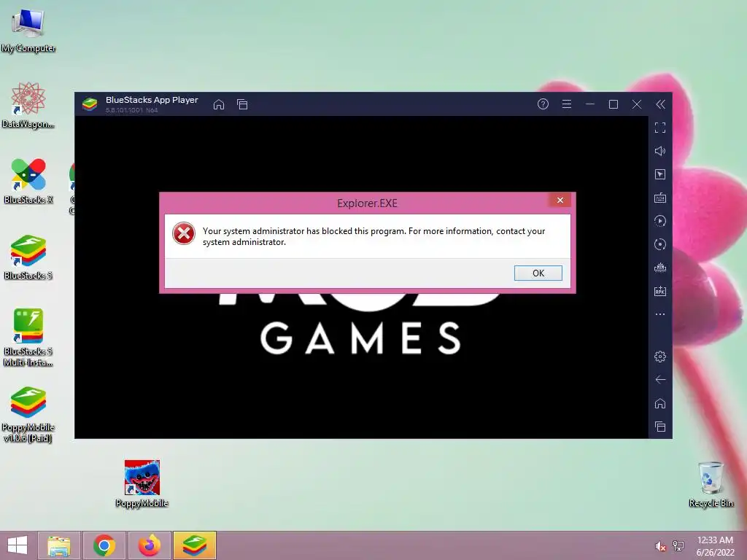Image resolution: width=747 pixels, height=560 pixels.
Task: Toggle BlueStacks fullscreen mode
Action: (659, 128)
